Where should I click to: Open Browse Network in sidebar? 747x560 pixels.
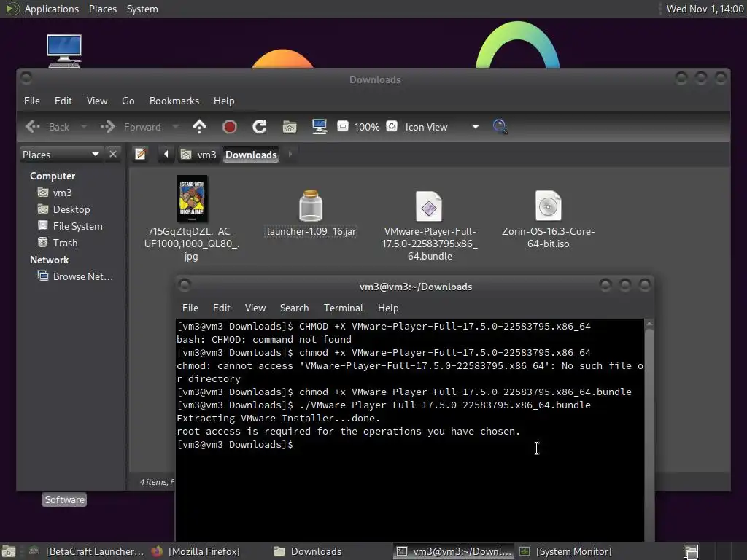[x=75, y=276]
